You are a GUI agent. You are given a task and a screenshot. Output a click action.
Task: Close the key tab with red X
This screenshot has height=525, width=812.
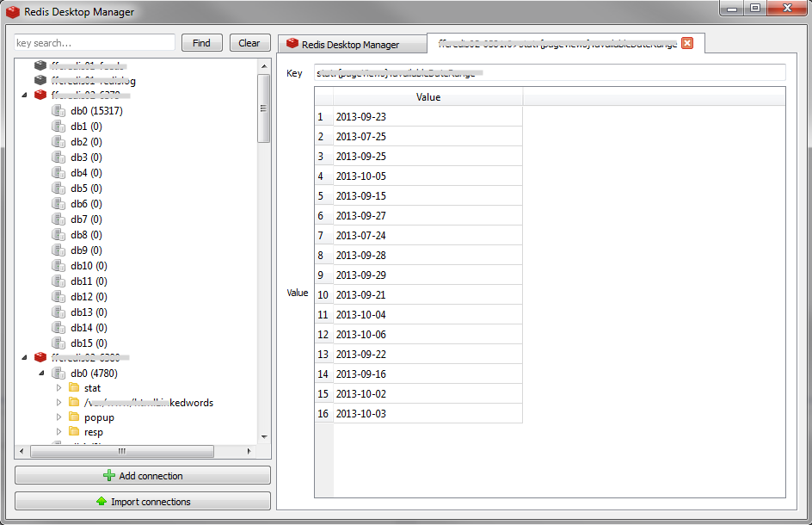pos(687,43)
